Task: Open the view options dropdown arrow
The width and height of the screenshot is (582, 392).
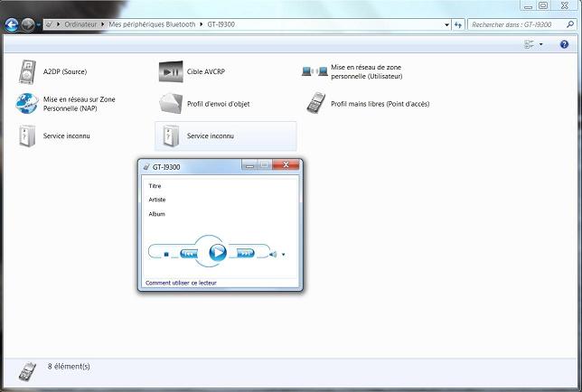Action: 540,44
